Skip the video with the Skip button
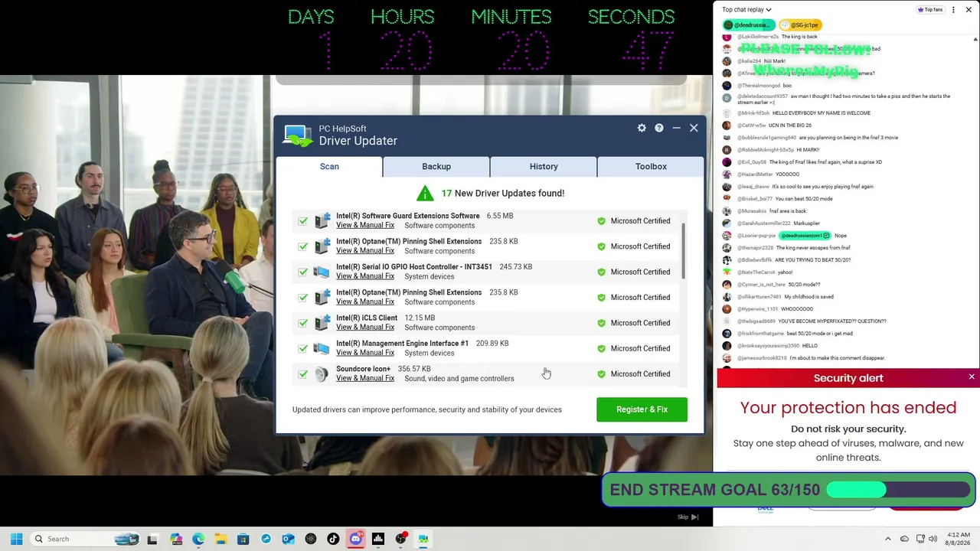 [x=688, y=517]
